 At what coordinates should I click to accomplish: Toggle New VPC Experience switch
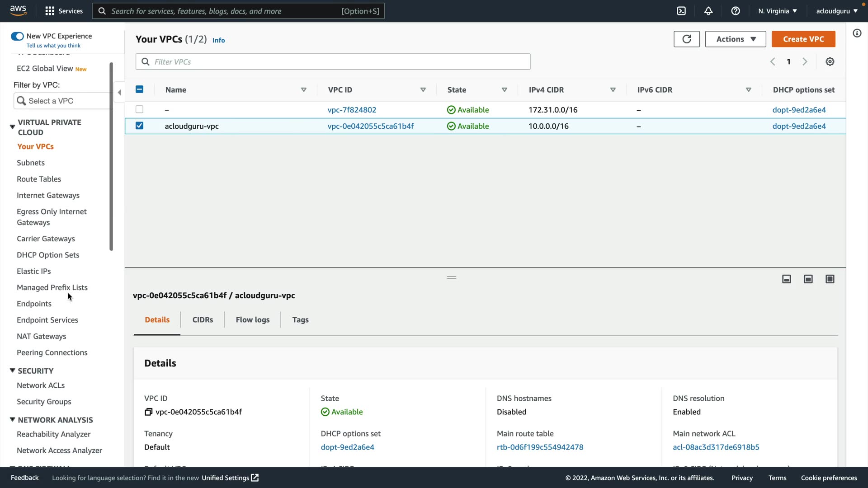pyautogui.click(x=17, y=36)
